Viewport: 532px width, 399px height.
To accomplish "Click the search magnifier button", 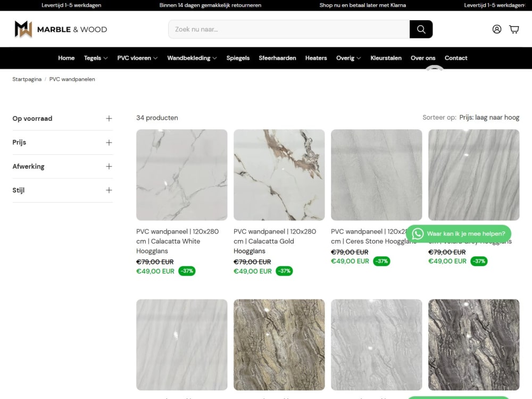I will (x=421, y=29).
